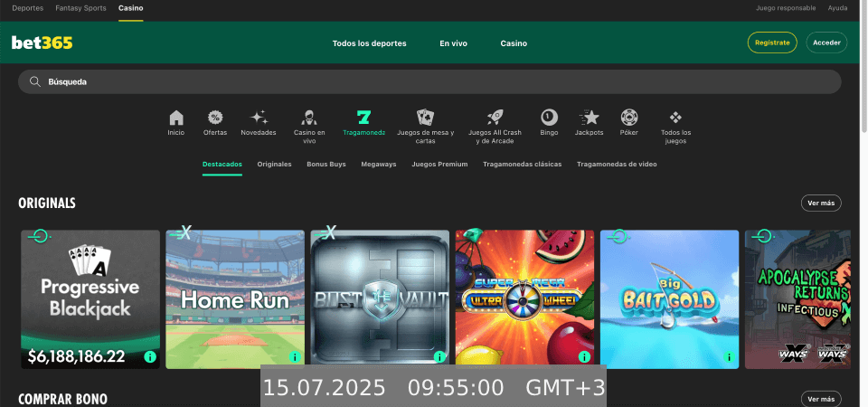Click the Regístrate button
The width and height of the screenshot is (868, 407).
click(772, 43)
